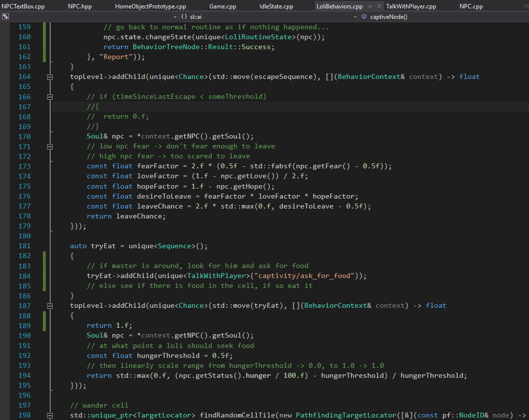Switch to the TalkWithPlayer.cpp tab
Image resolution: width=529 pixels, height=420 pixels.
tap(411, 6)
